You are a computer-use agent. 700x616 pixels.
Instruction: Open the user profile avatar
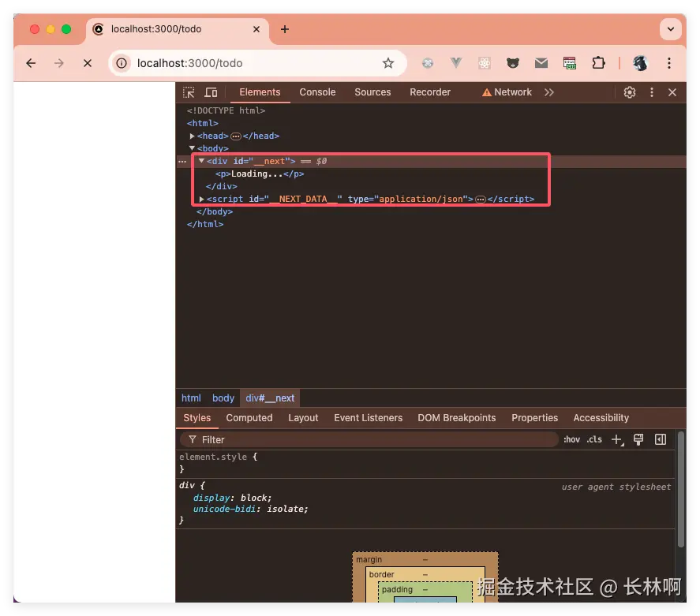(x=640, y=63)
